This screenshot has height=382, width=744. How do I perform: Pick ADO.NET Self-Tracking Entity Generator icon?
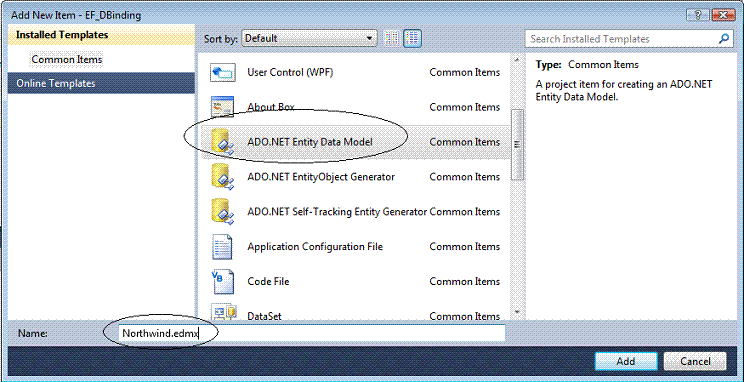pyautogui.click(x=223, y=212)
